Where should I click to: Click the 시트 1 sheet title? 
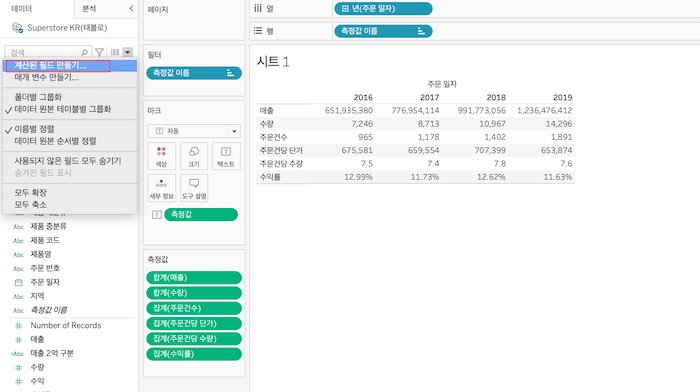pos(273,62)
